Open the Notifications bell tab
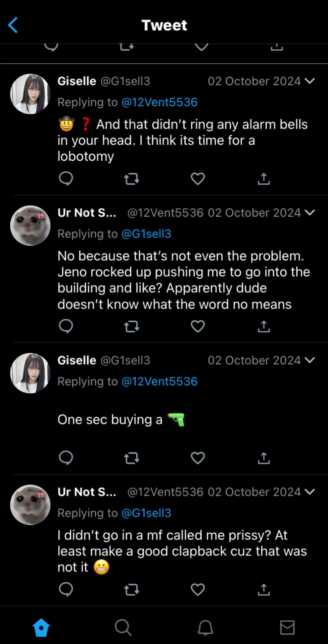328x644 pixels. coord(205,627)
